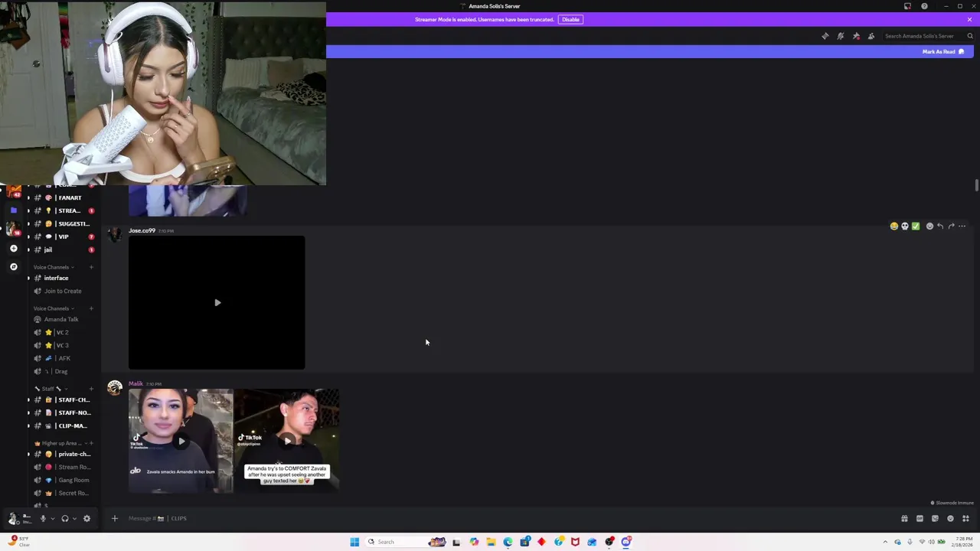Open pinned messages
Viewport: 980px width, 551px height.
pos(856,36)
